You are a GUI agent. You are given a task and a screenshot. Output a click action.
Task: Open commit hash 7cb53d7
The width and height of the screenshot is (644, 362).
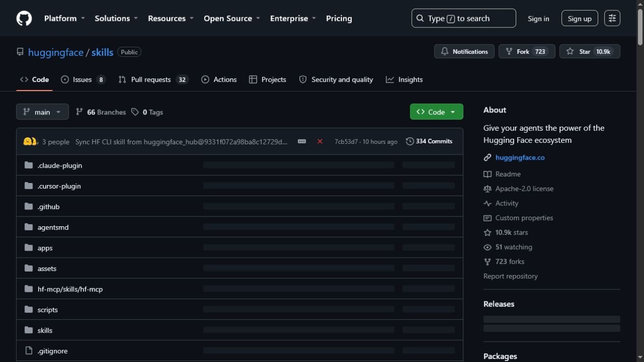point(346,142)
